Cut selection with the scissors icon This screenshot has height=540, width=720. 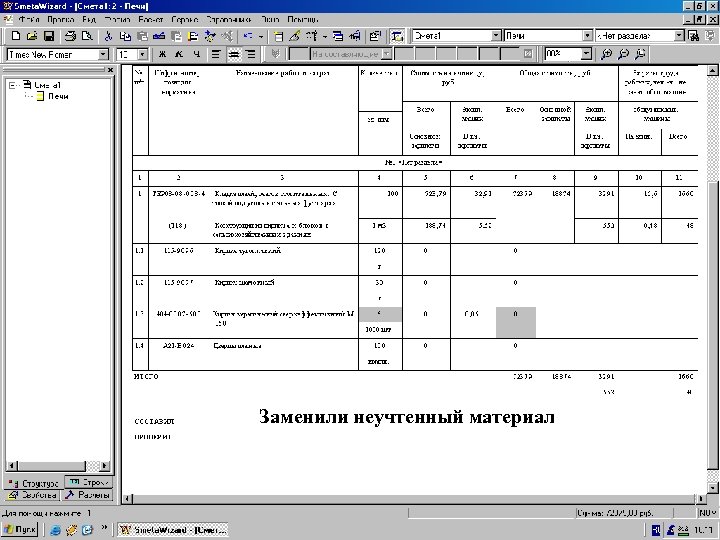point(108,36)
